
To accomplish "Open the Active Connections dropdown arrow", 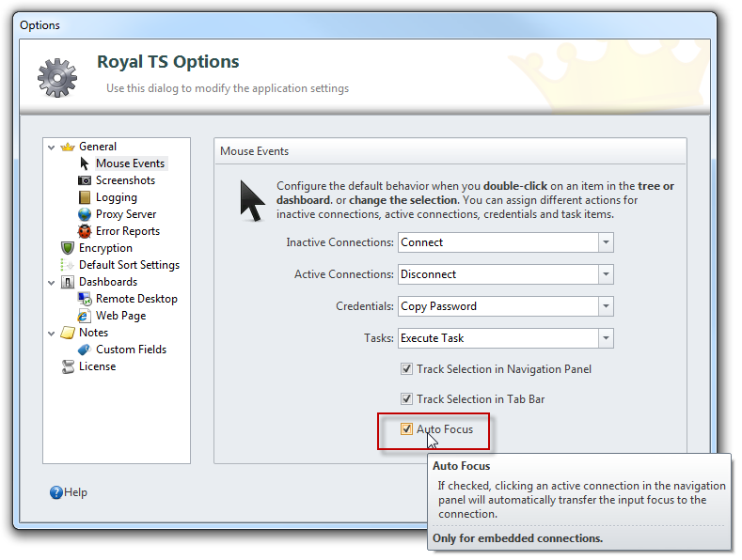I will pos(606,274).
